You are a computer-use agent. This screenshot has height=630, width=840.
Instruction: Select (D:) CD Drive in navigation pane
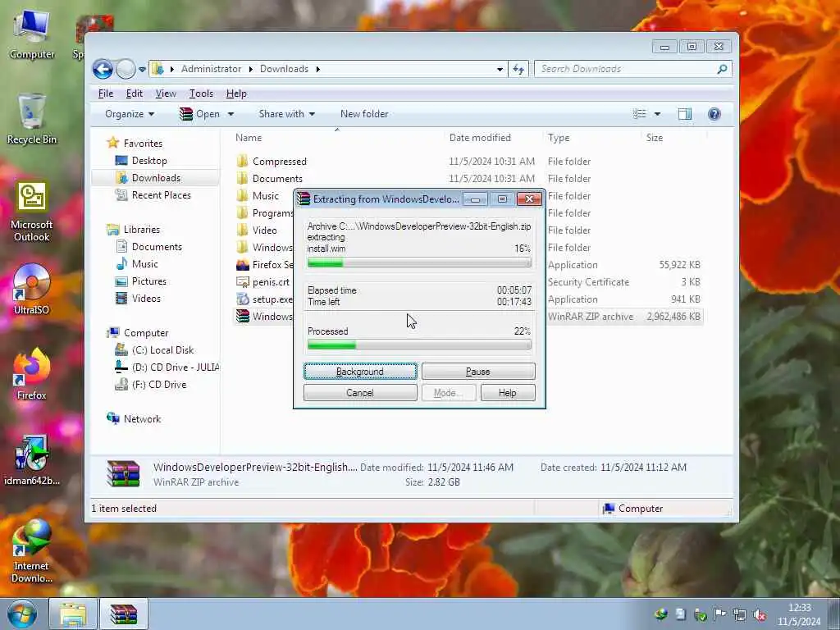(x=167, y=367)
